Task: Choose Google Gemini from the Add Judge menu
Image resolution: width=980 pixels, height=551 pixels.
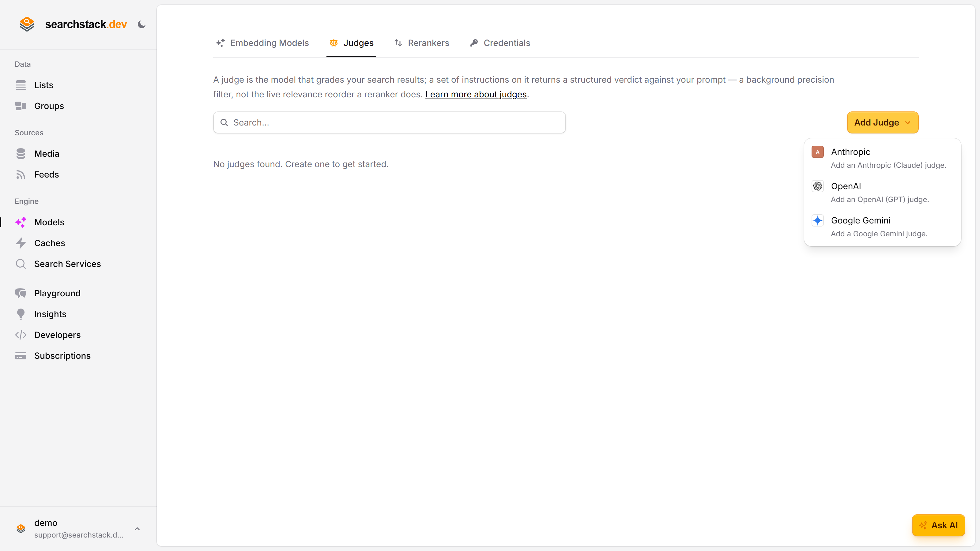Action: 883,227
